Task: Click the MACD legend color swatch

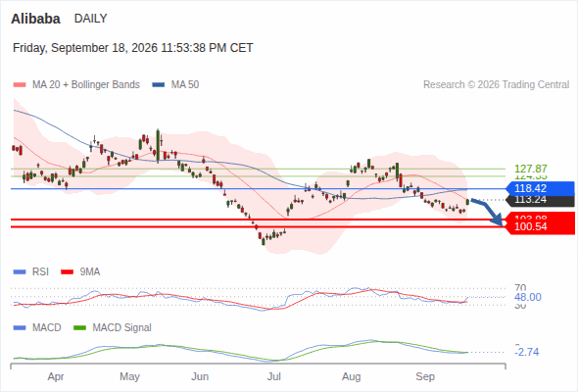Action: [x=20, y=328]
